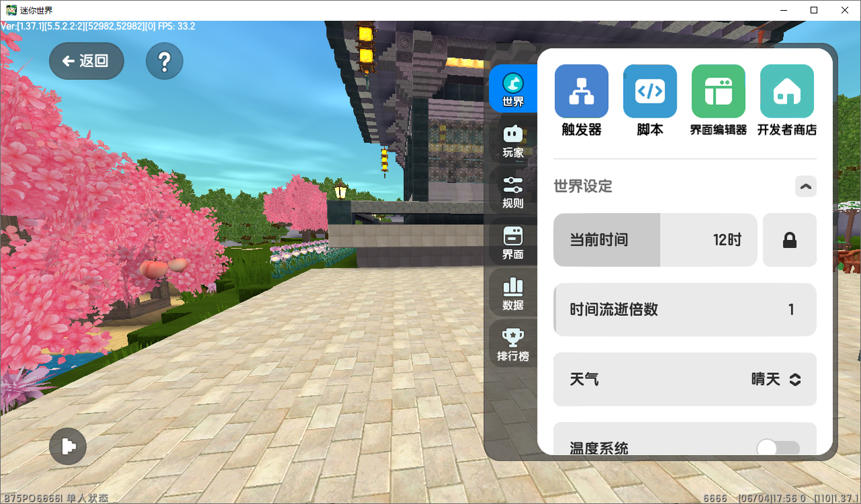The height and width of the screenshot is (504, 861).
Task: Open the 界面 interface tab
Action: click(x=513, y=243)
